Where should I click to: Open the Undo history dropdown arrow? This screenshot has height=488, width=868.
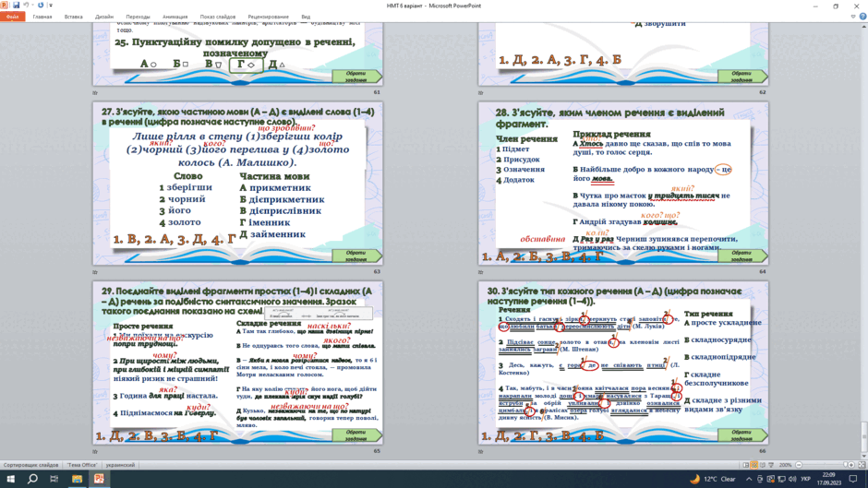(31, 6)
